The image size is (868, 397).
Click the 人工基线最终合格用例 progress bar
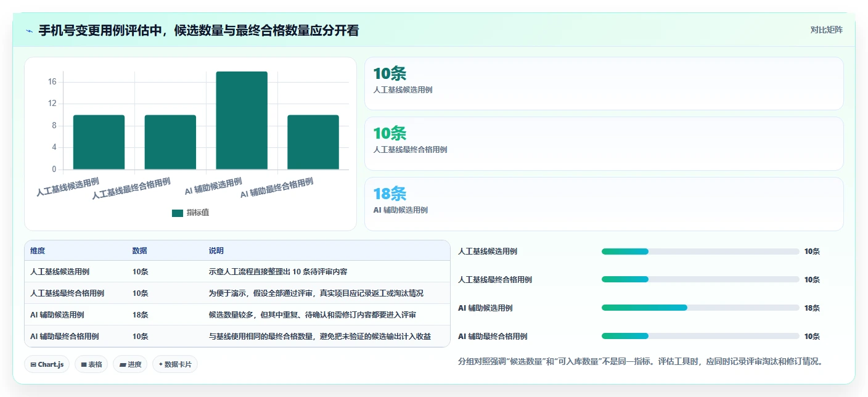coord(700,280)
